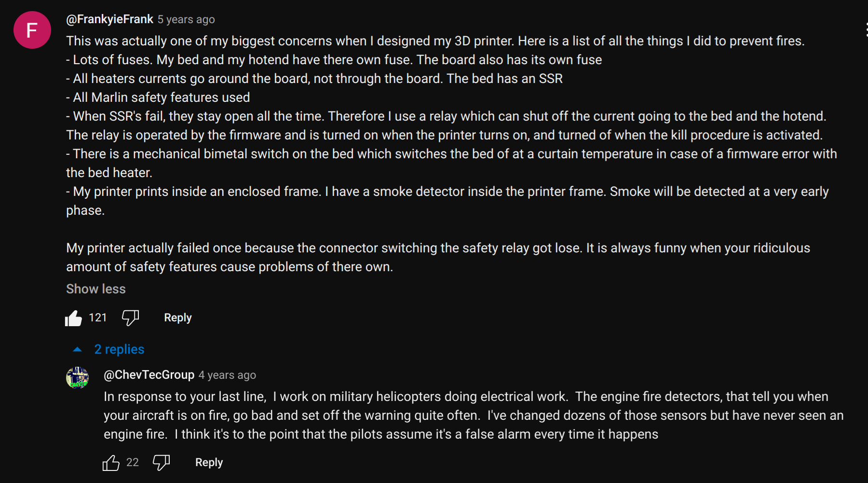Like FrankyieFrank's comment with thumbs up
The width and height of the screenshot is (868, 483).
74,318
